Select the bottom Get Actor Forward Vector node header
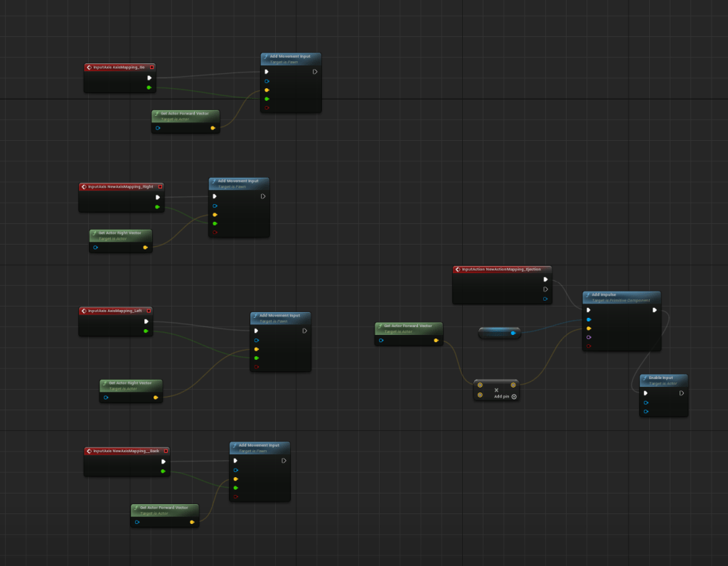This screenshot has height=566, width=728. tap(164, 508)
